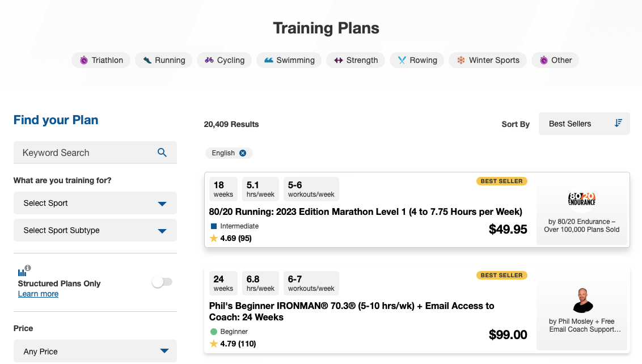Viewport: 642px width, 364px height.
Task: Follow the Learn more link
Action: coord(38,294)
